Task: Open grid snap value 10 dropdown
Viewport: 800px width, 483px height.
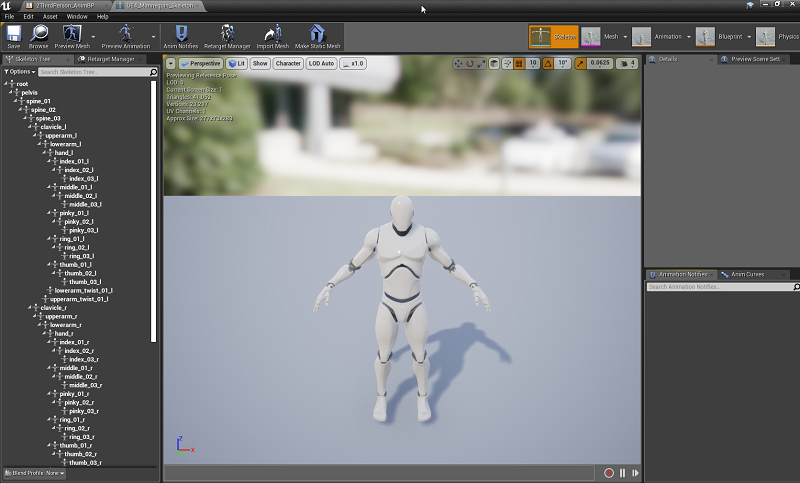Action: point(533,64)
